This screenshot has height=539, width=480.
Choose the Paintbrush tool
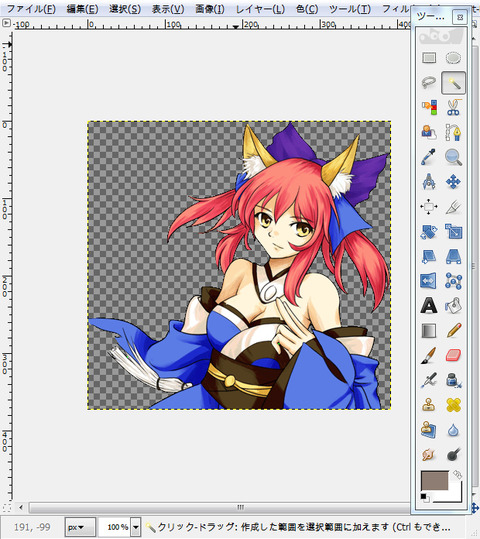pos(429,355)
